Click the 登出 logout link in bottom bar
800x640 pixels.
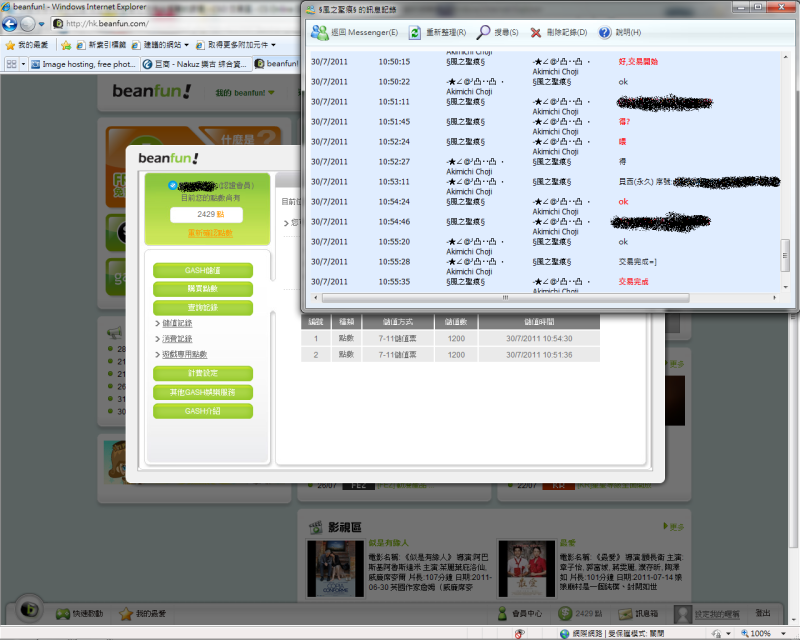(763, 613)
